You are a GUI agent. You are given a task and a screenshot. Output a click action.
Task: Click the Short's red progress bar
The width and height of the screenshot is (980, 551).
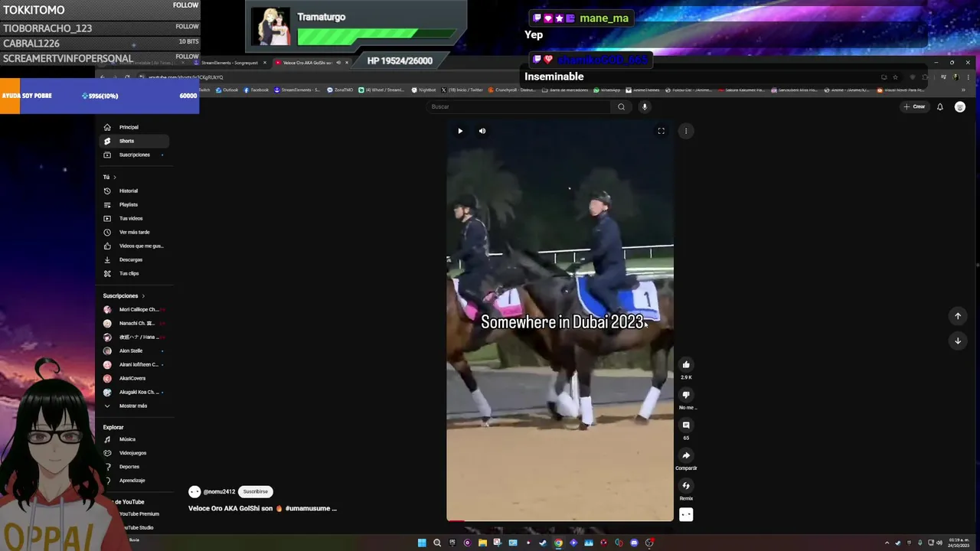click(456, 520)
